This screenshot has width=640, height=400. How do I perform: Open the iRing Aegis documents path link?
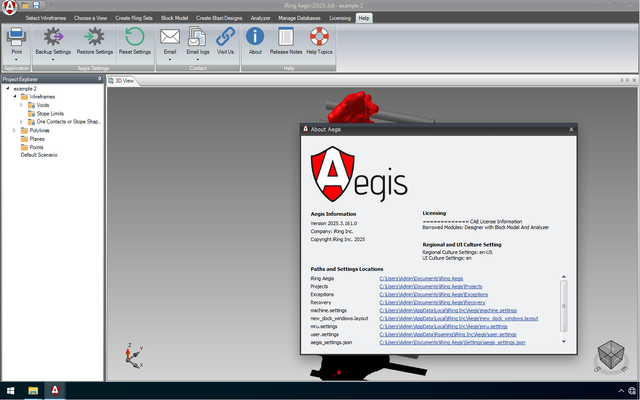tap(421, 278)
